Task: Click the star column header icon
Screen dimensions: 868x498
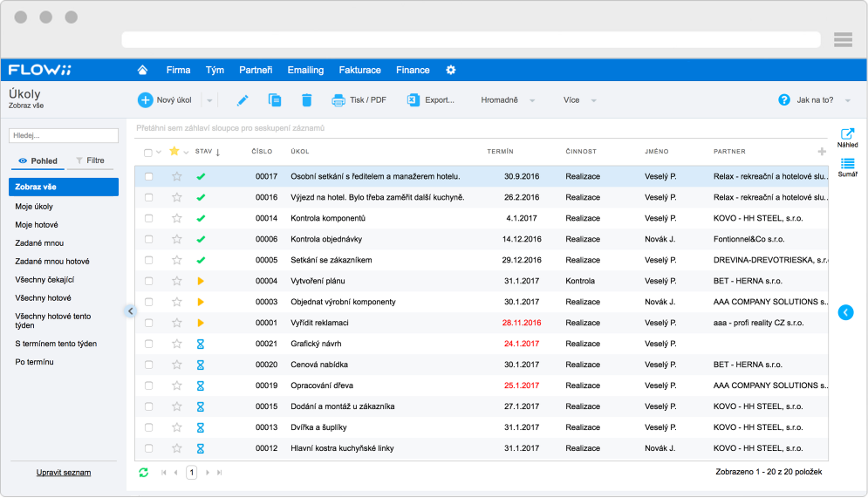Action: 174,151
